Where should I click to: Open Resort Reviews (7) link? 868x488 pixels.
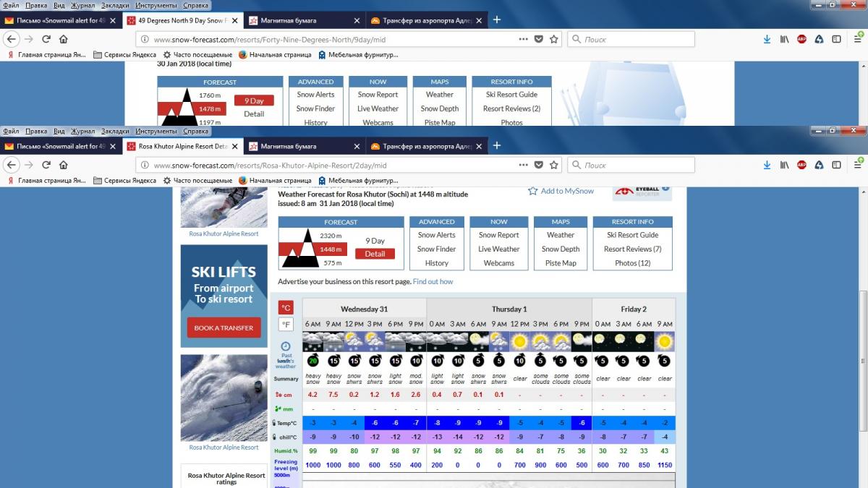tap(633, 249)
